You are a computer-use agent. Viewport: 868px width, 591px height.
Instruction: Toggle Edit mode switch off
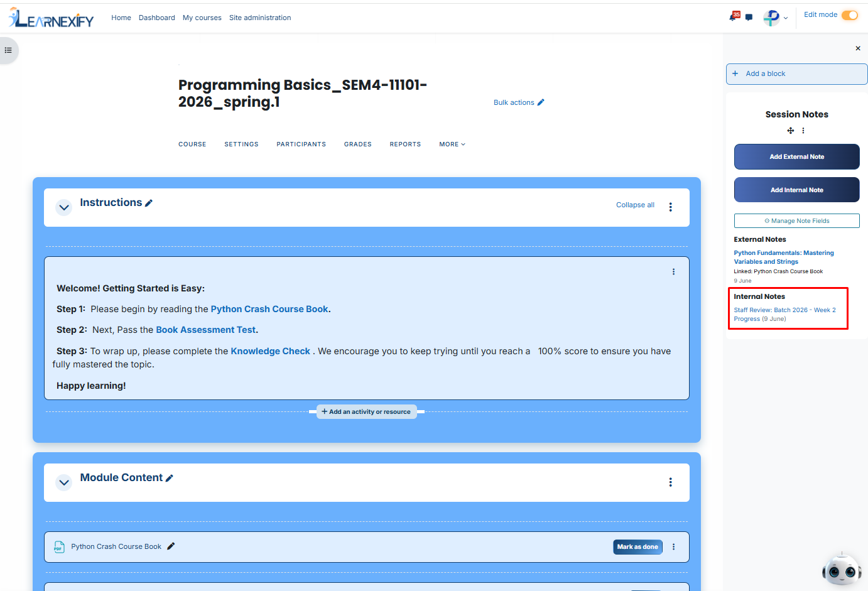850,15
